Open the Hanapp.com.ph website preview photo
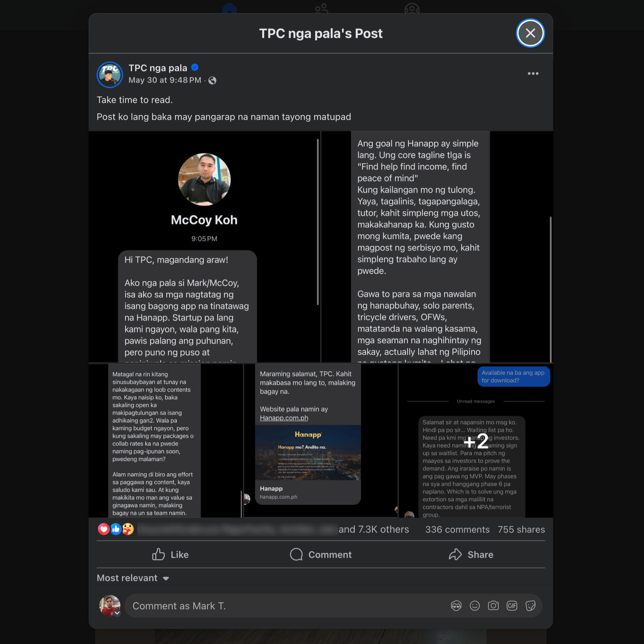The width and height of the screenshot is (644, 644). point(320,440)
